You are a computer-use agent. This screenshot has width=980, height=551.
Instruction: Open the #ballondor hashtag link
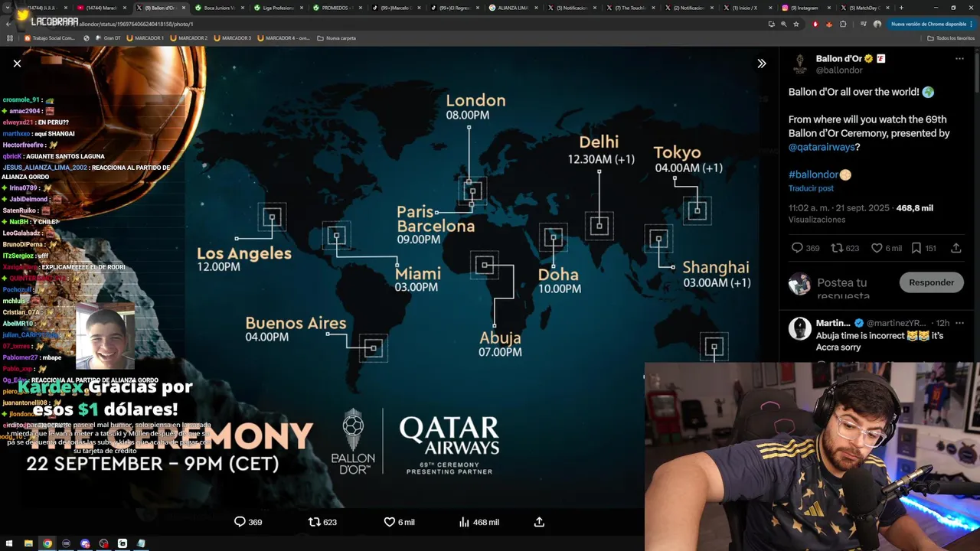click(813, 174)
